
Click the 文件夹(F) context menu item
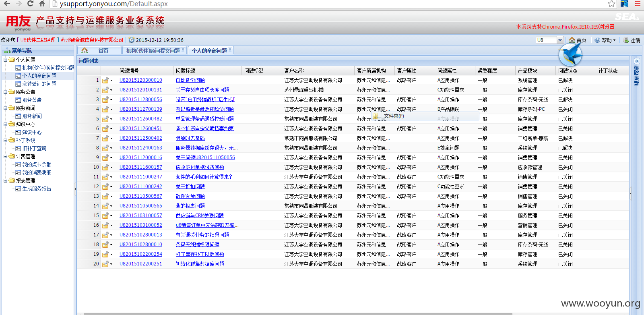[x=425, y=116]
